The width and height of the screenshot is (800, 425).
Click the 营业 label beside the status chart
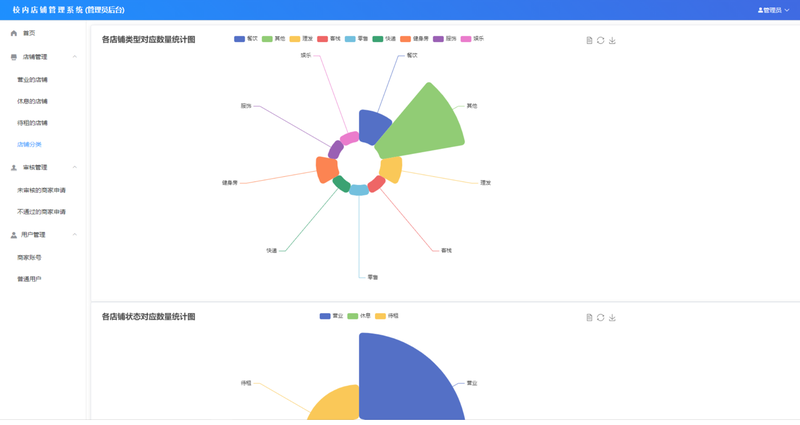point(472,383)
